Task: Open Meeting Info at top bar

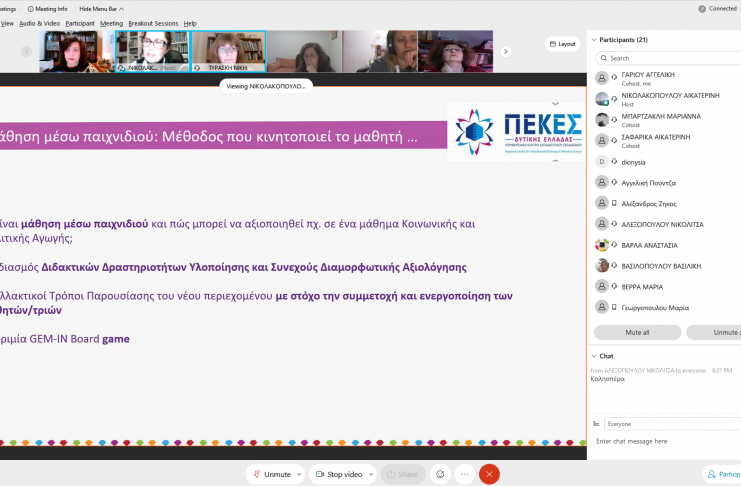Action: coord(48,9)
